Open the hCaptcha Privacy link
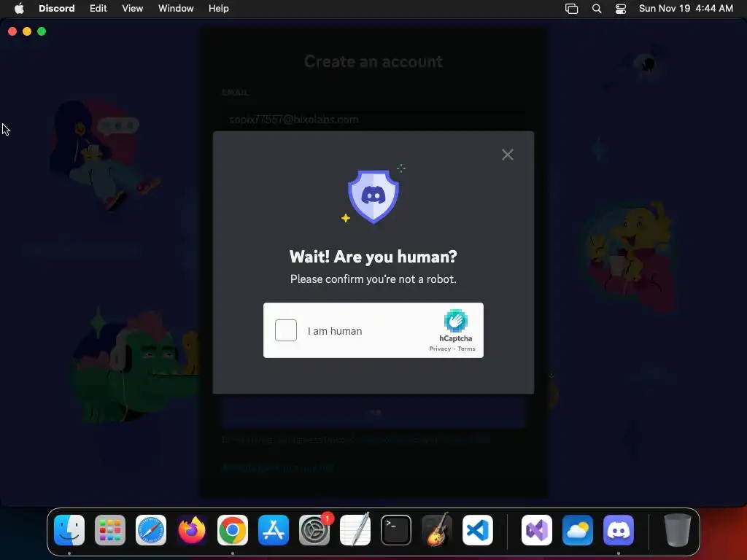747x560 pixels. coord(440,349)
